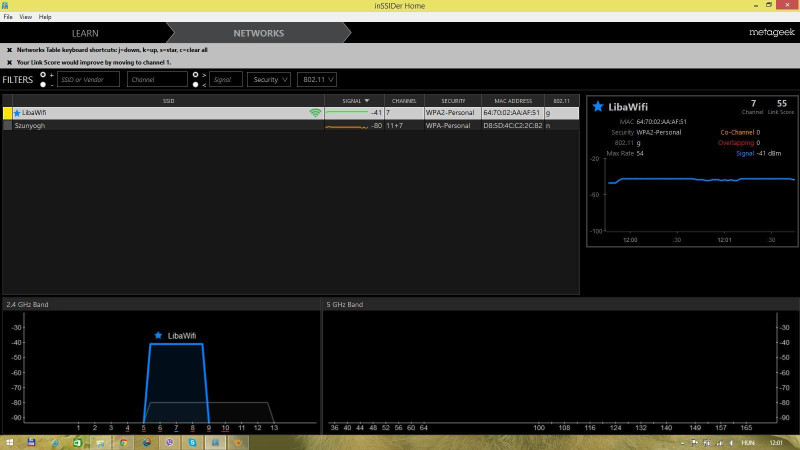Sort by SSID column header

168,101
